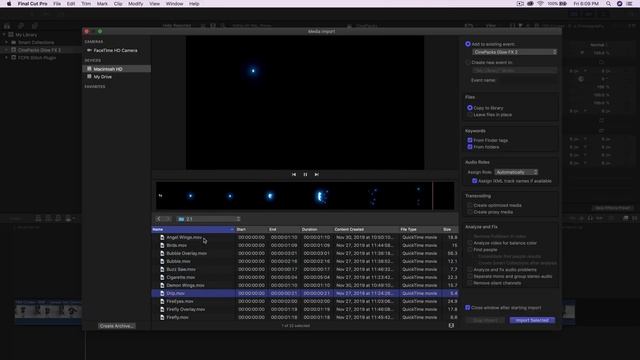The height and width of the screenshot is (360, 640).
Task: Enable Create optimized media
Action: pyautogui.click(x=470, y=205)
